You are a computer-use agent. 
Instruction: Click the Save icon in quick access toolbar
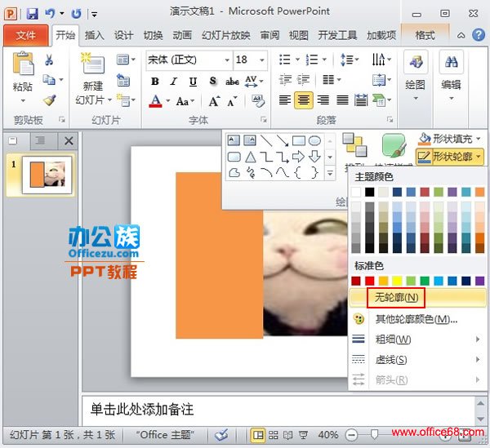pyautogui.click(x=32, y=14)
